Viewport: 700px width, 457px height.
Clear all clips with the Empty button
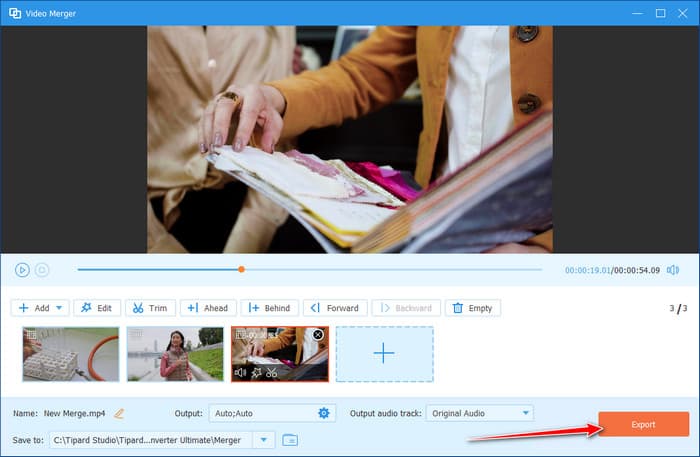(472, 308)
